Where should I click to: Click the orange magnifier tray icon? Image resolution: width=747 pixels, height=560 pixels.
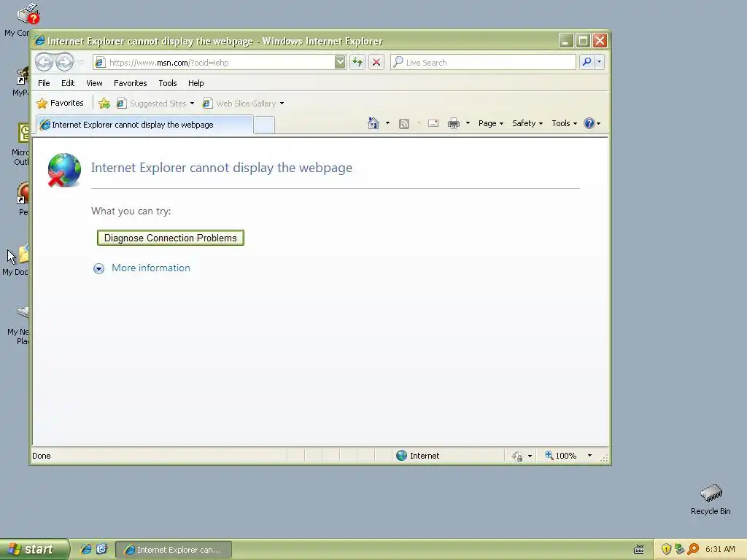(x=693, y=549)
